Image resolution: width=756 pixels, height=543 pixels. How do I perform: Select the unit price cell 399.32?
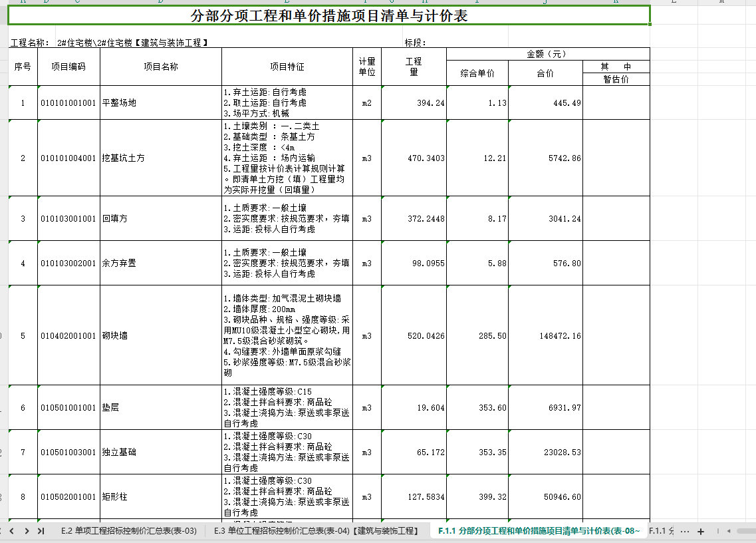click(x=477, y=496)
